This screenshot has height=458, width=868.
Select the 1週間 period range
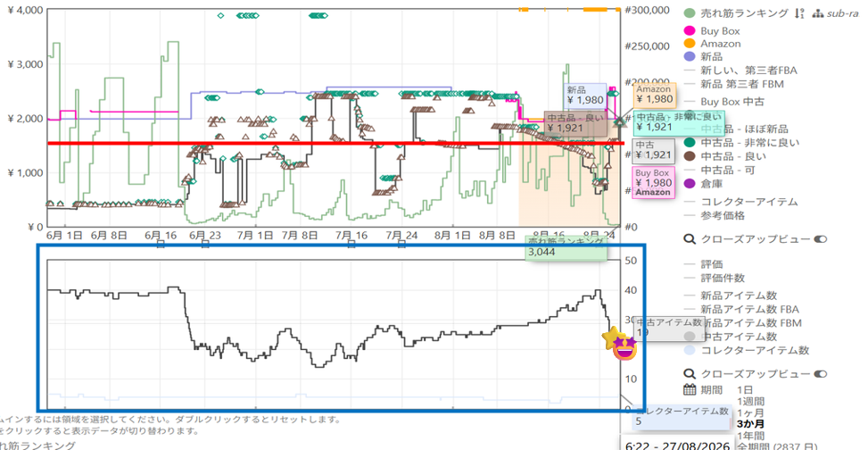tap(750, 402)
